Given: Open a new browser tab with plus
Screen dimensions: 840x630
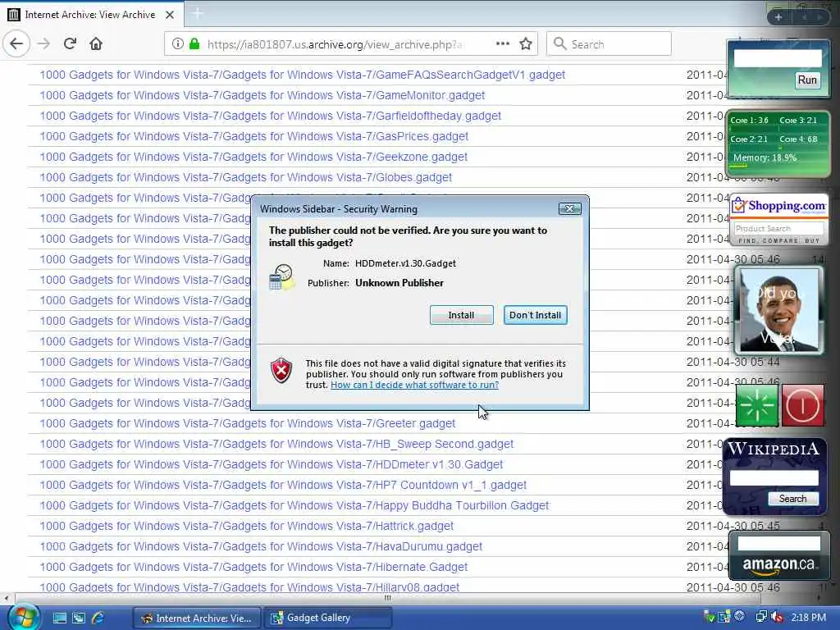Looking at the screenshot, I should pos(197,14).
